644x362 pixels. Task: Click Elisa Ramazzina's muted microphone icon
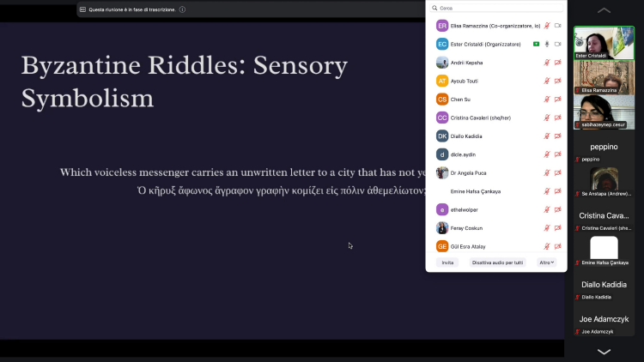(547, 26)
